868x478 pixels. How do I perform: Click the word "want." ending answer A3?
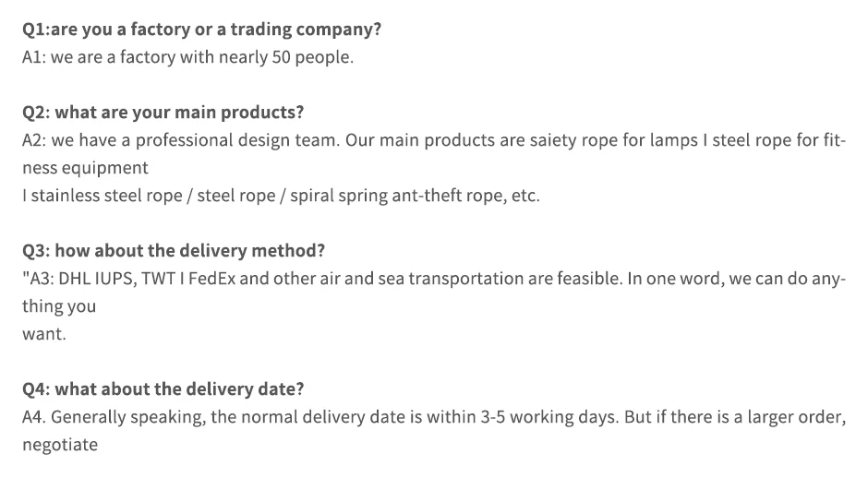(x=44, y=334)
